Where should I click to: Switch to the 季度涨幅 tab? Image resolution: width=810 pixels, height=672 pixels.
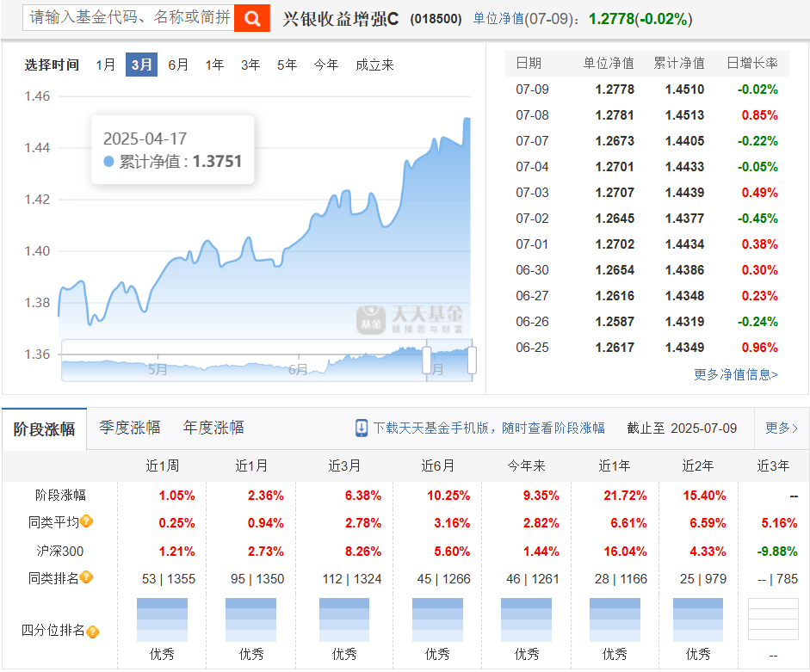(130, 428)
